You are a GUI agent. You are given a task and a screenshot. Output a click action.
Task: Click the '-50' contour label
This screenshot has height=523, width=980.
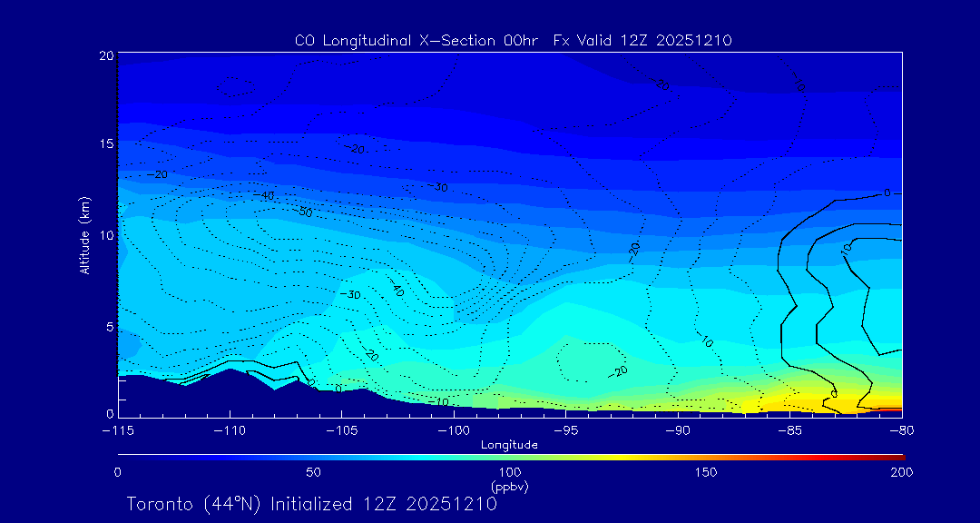point(303,212)
